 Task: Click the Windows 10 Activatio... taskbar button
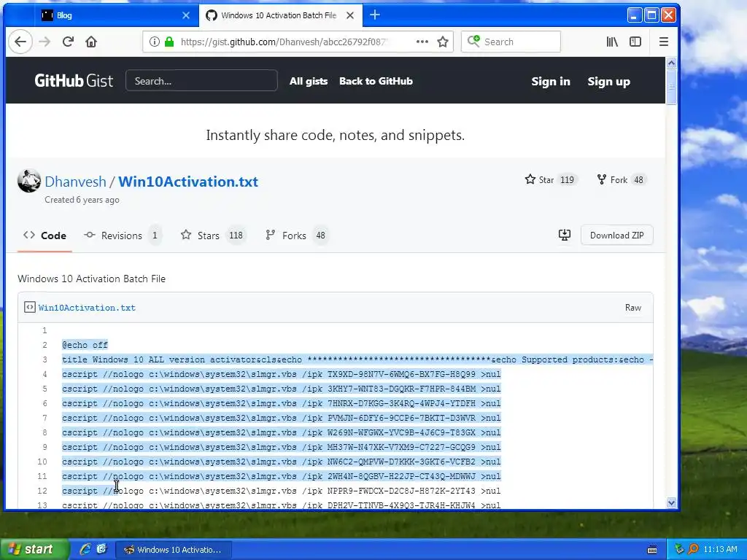(x=174, y=550)
